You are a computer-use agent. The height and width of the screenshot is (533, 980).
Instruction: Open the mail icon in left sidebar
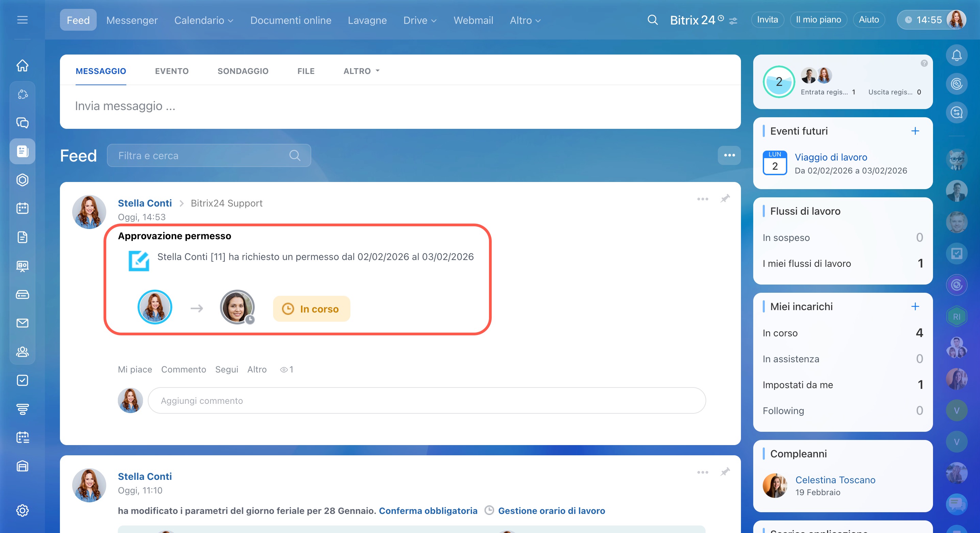pyautogui.click(x=22, y=323)
